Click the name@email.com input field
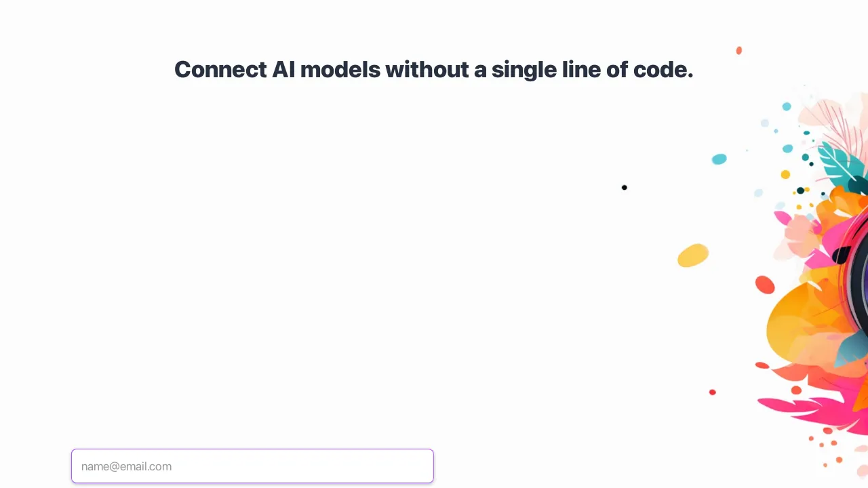Screen dimensions: 868x488 pos(252,466)
